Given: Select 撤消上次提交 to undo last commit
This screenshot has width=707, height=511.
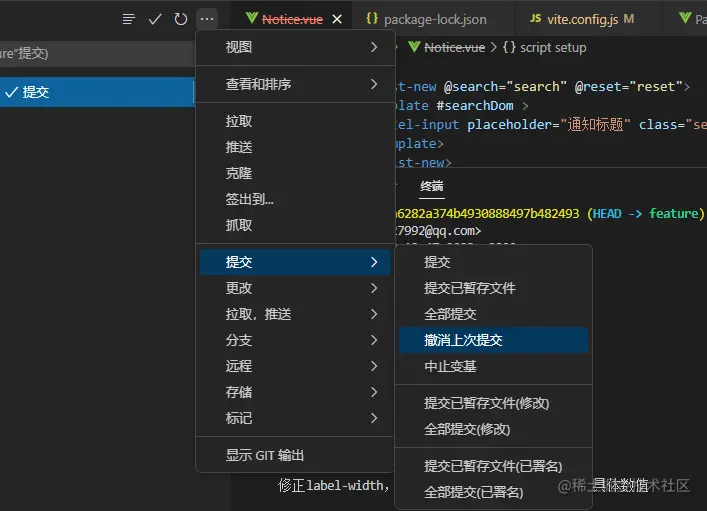Looking at the screenshot, I should (493, 340).
